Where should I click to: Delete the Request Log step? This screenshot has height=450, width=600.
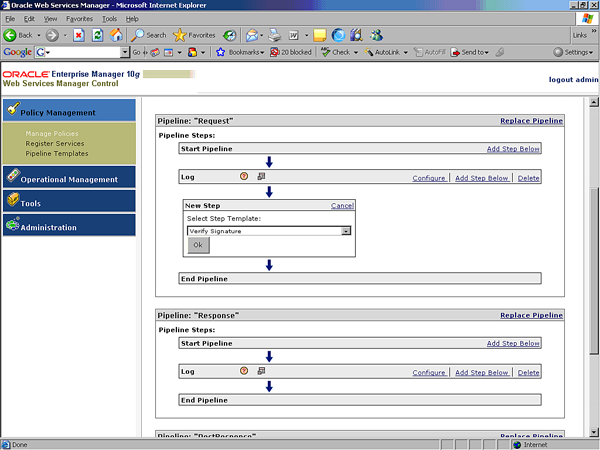click(528, 178)
